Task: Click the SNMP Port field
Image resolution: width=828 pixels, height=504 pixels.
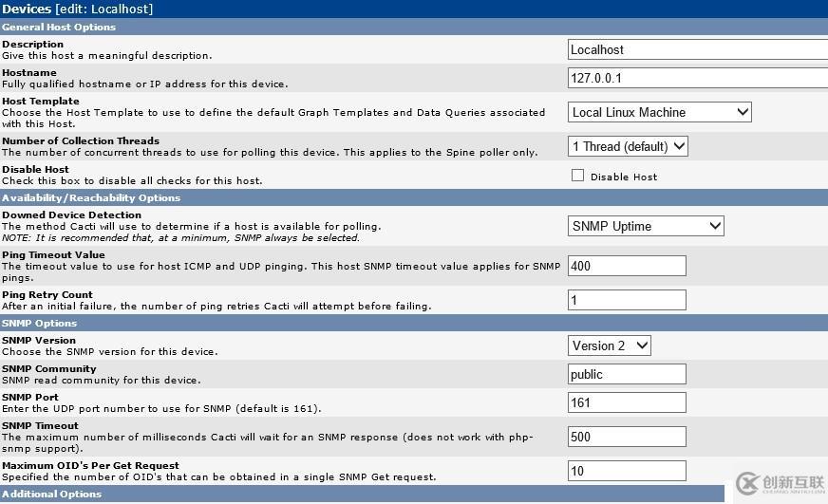Action: 627,402
